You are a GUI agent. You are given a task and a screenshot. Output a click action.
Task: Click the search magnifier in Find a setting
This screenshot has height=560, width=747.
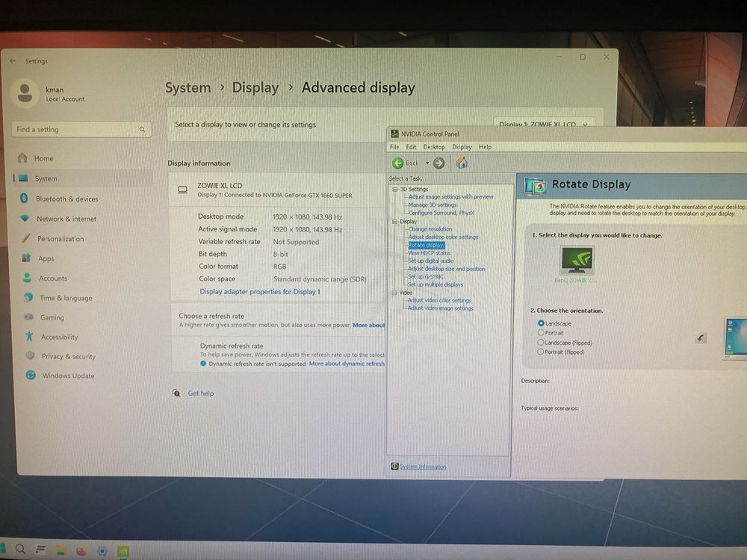pos(142,129)
